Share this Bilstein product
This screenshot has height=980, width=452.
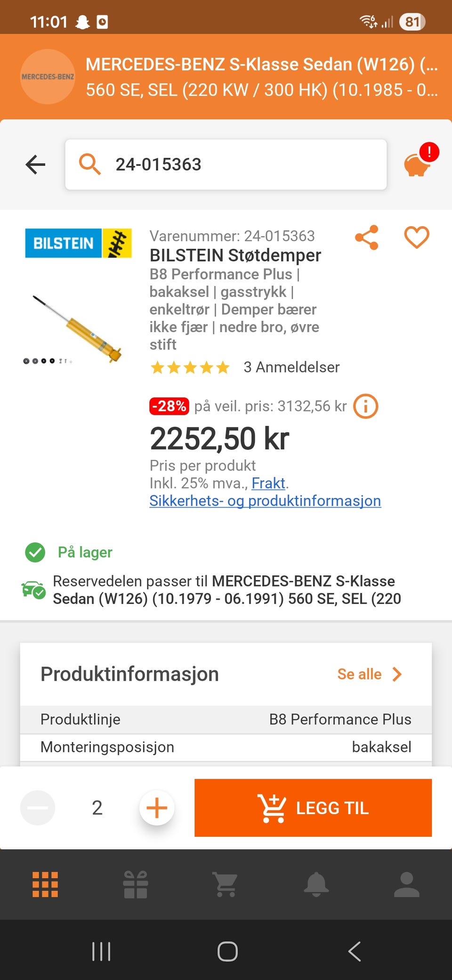click(x=367, y=237)
